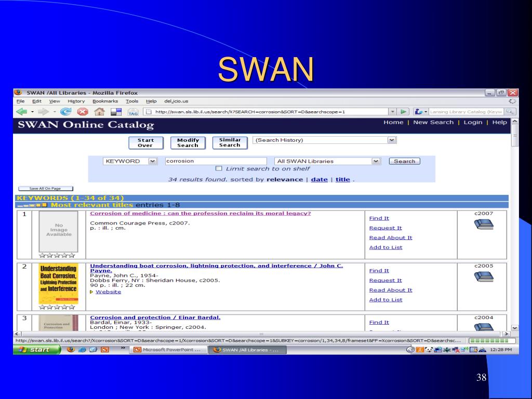Click Add to List for entry 2
Viewport: 532px width, 399px height.
click(x=386, y=300)
